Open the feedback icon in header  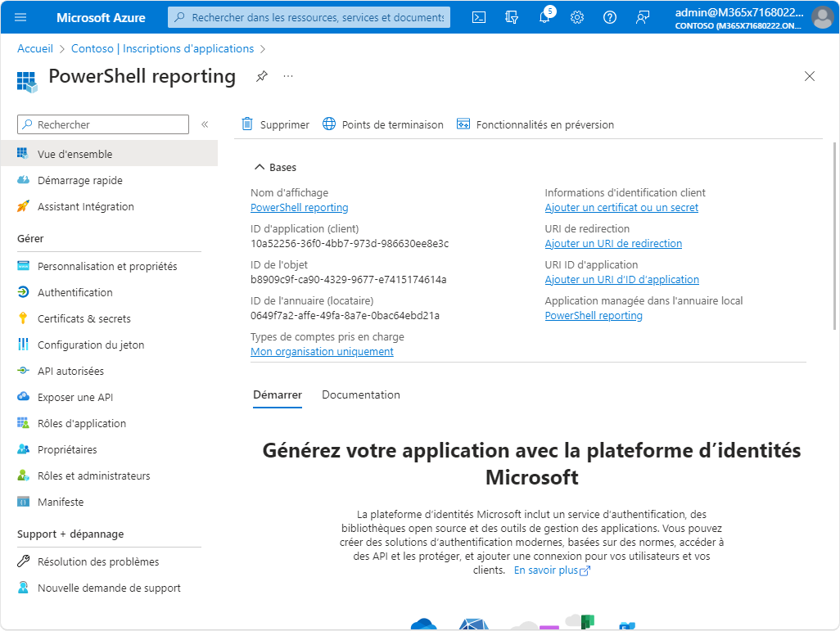click(643, 18)
